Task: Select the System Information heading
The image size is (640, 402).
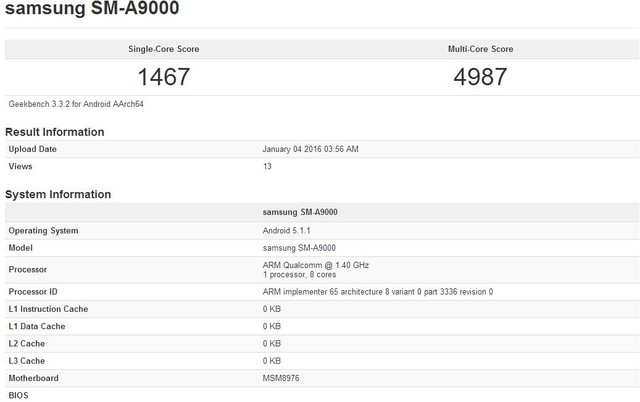Action: coord(58,194)
